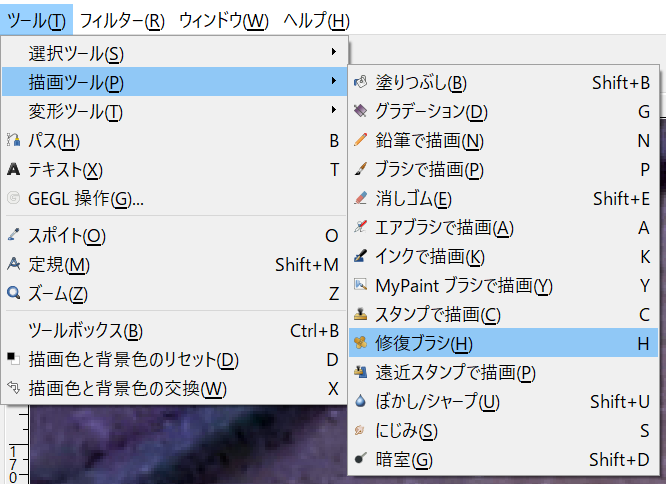Select the Clone stamp (スタンプで描画) icon
The image size is (666, 484).
[361, 315]
